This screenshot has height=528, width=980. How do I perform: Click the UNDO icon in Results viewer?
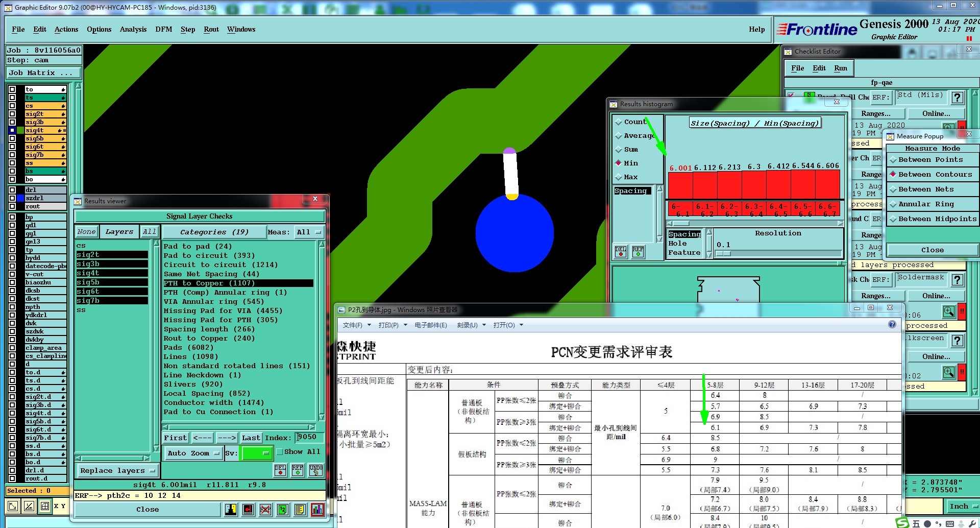pyautogui.click(x=316, y=470)
